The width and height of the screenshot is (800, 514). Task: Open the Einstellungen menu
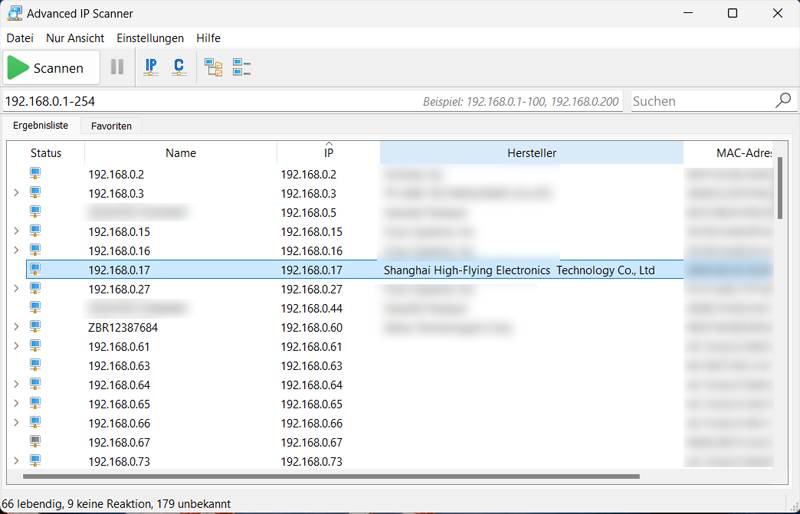pyautogui.click(x=150, y=38)
